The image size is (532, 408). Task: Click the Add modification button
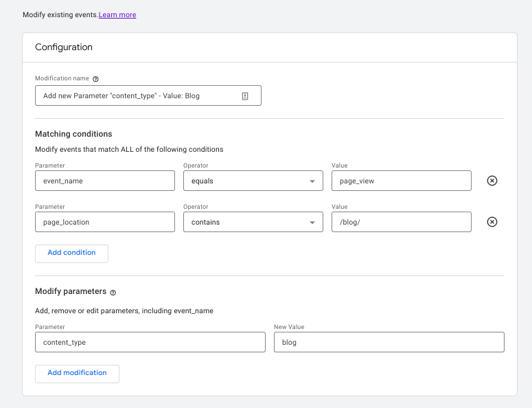click(77, 374)
